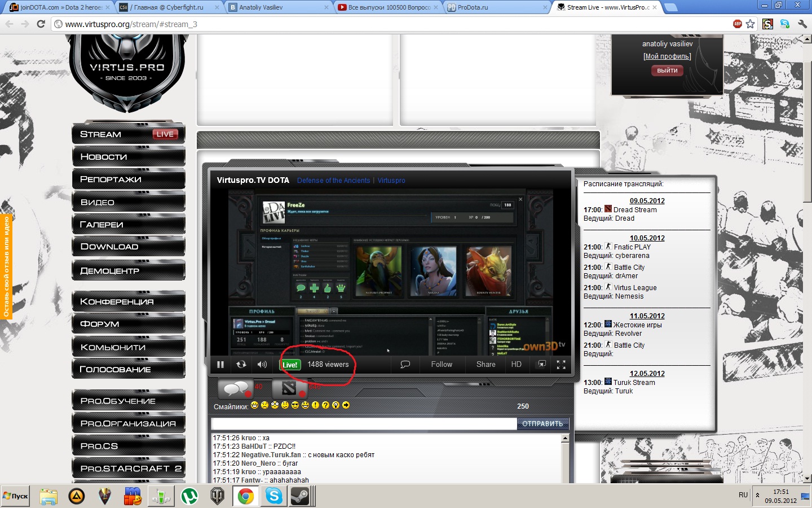Screen dimensions: 812x508
Task: Insert the exclamation mark smiley
Action: (315, 405)
